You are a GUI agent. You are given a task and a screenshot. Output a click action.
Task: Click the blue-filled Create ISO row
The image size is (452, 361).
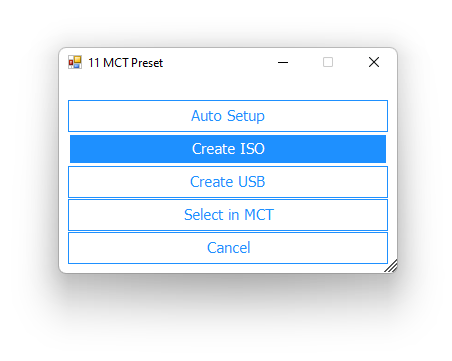pyautogui.click(x=228, y=149)
